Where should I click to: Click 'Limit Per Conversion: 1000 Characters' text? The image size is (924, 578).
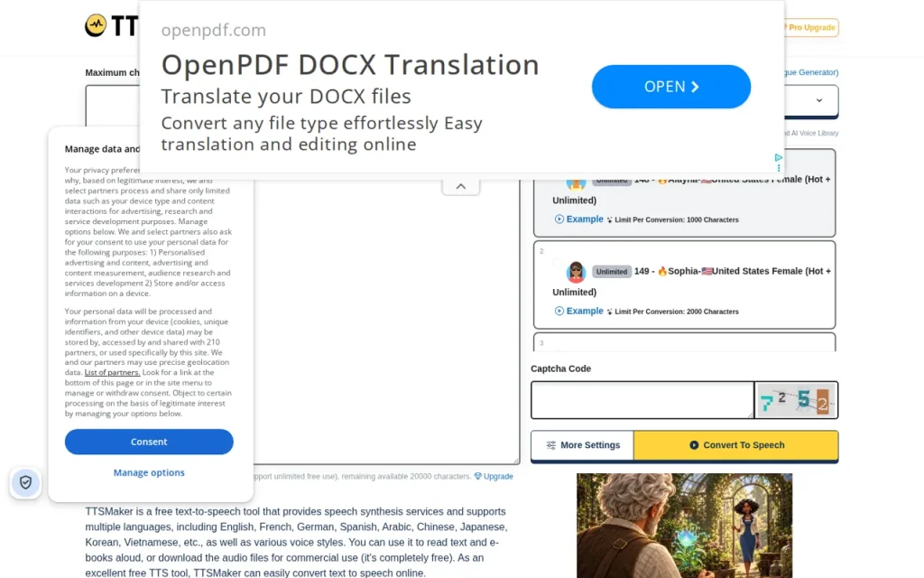(x=677, y=219)
